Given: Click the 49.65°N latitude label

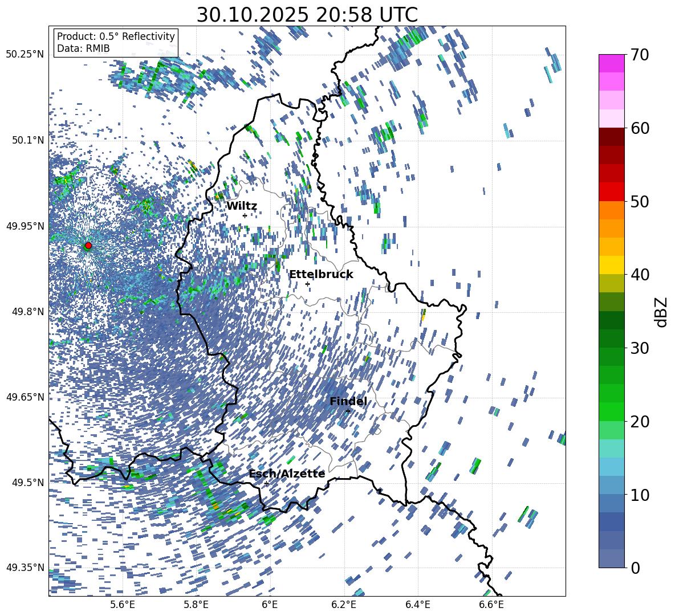Looking at the screenshot, I should pyautogui.click(x=25, y=397).
